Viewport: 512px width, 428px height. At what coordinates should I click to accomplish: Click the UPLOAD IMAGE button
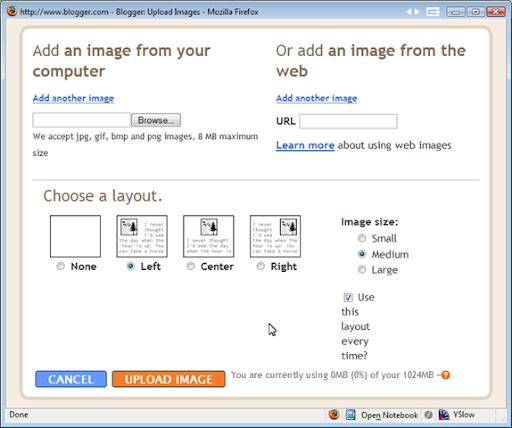click(169, 379)
